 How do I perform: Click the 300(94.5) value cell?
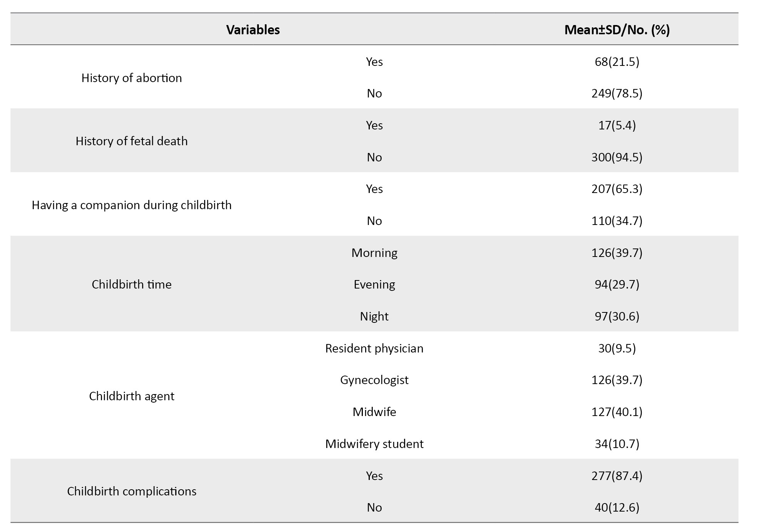(x=617, y=157)
